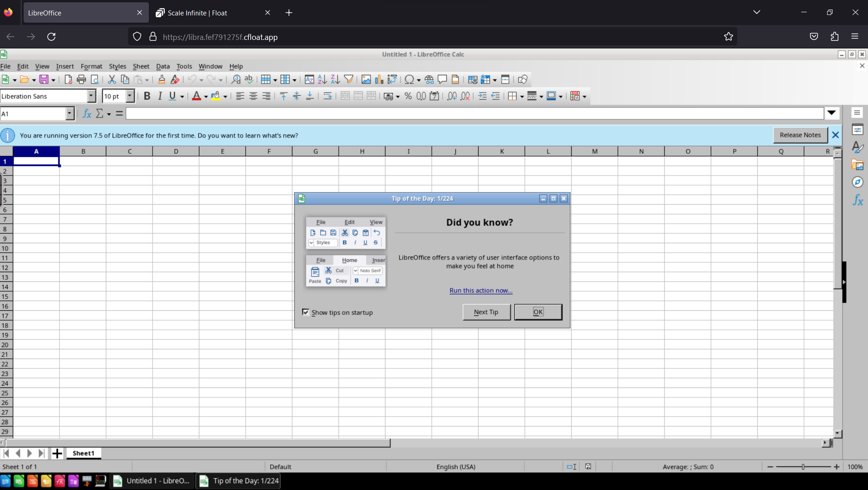Screen dimensions: 868x490
Task: Click Tip of the Day taskbar item
Action: click(239, 481)
